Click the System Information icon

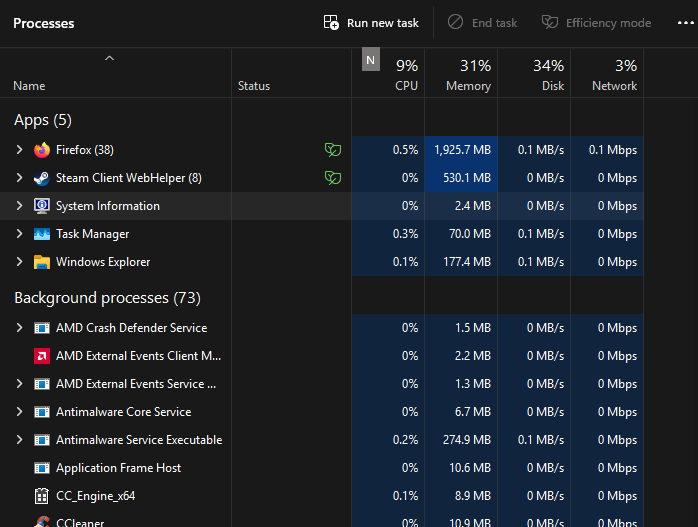coord(42,206)
